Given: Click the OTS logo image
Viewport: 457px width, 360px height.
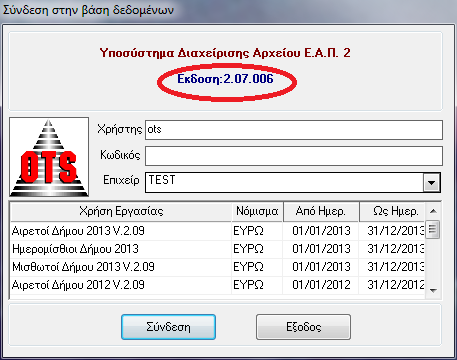Looking at the screenshot, I should point(49,157).
